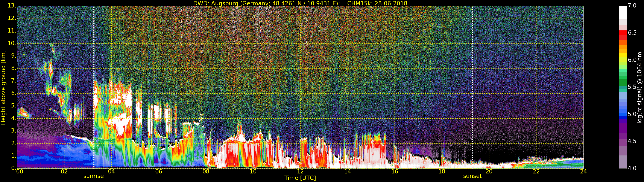The width and height of the screenshot is (644, 182).
Task: Click the colorbar label 'log(rc-signal) @ 1064 nm'
Action: click(x=639, y=87)
